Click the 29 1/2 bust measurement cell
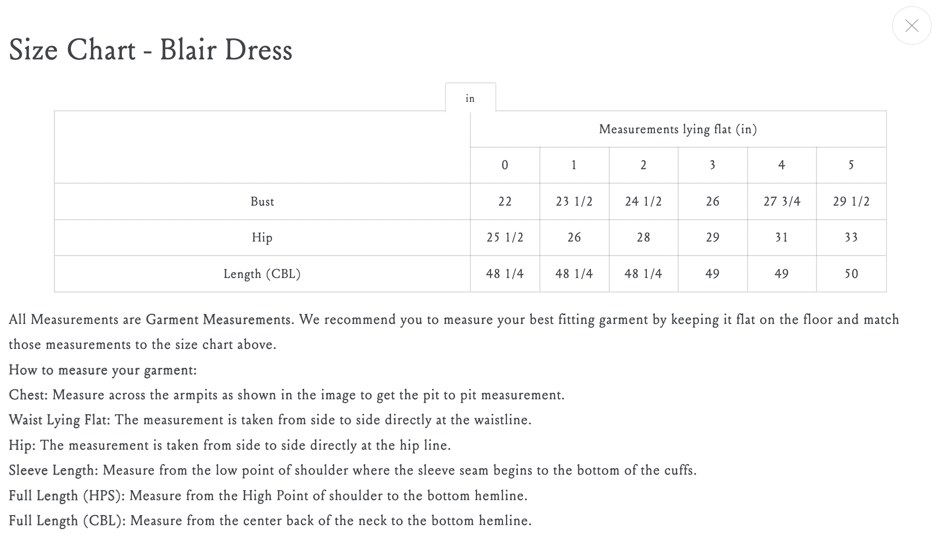Viewport: 941px width, 560px height. coord(851,202)
